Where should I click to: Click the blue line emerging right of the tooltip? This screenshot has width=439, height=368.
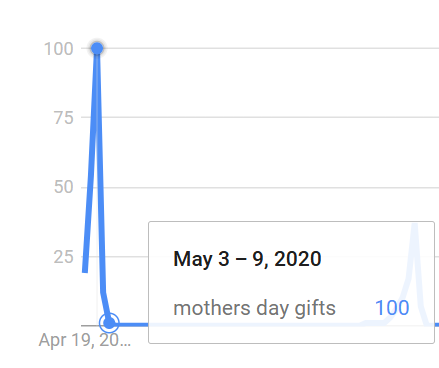(437, 324)
